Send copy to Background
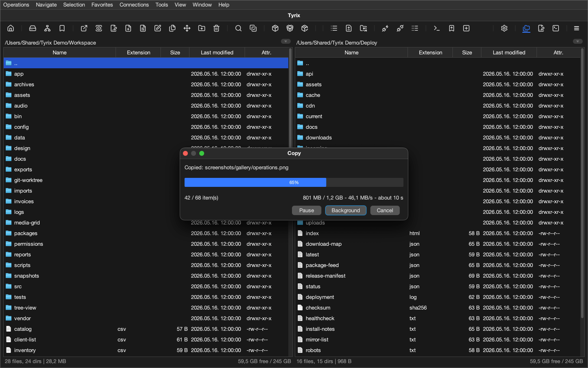 (346, 210)
